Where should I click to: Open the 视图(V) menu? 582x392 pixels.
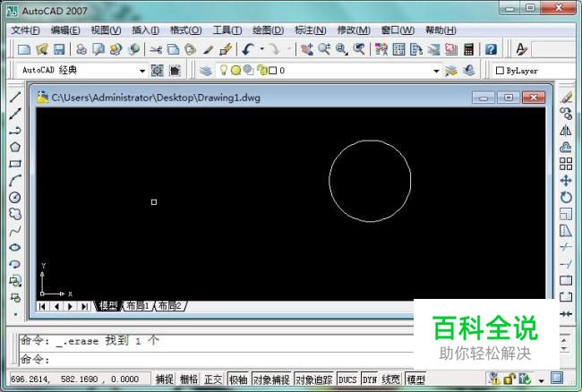click(x=106, y=30)
